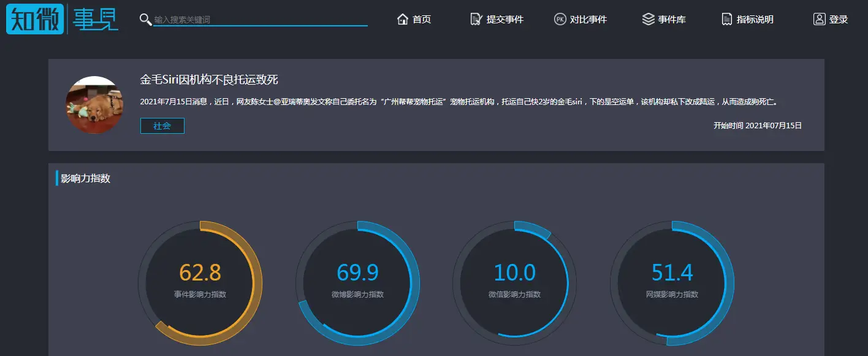Click the 登录 login link
Viewport: 868px width, 356px height.
pos(839,20)
